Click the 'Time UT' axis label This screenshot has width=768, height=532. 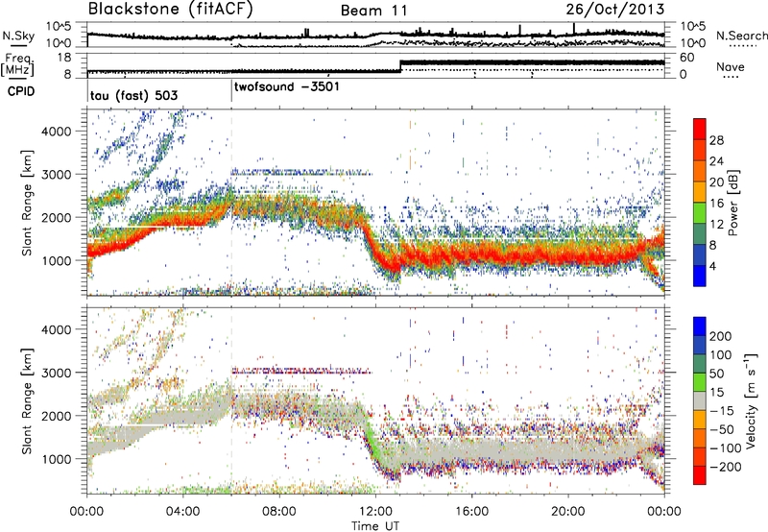tap(375, 526)
